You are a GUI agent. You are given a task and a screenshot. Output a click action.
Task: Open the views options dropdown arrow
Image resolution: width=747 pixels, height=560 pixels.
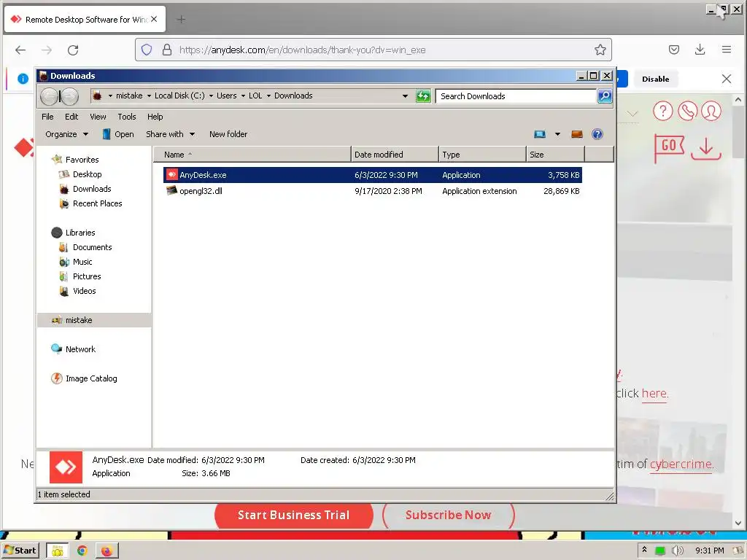(x=557, y=134)
